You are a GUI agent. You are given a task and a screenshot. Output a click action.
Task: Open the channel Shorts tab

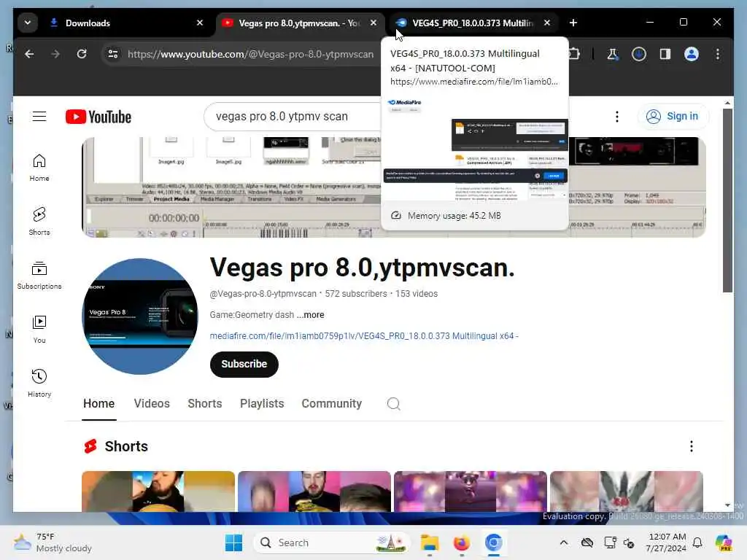[205, 404]
